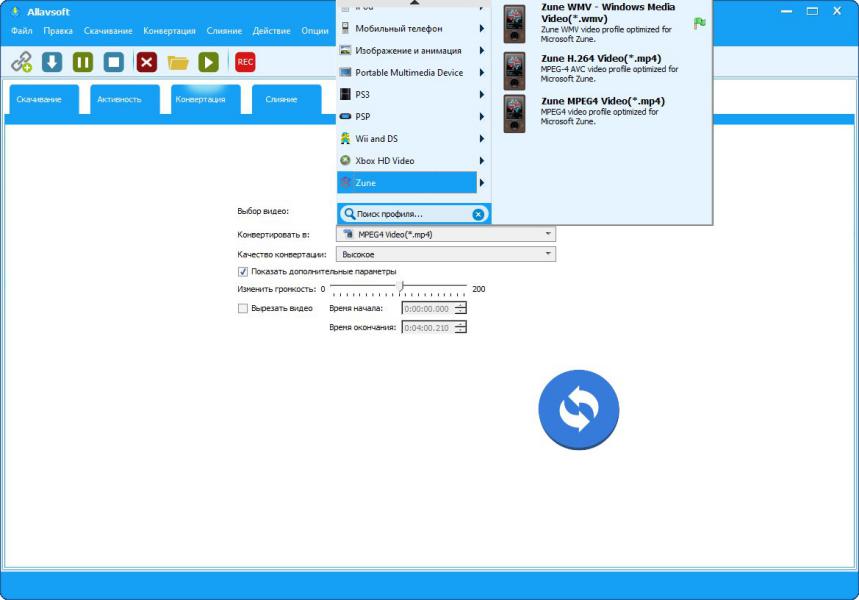Click the red delete X icon
This screenshot has width=859, height=600.
point(146,62)
